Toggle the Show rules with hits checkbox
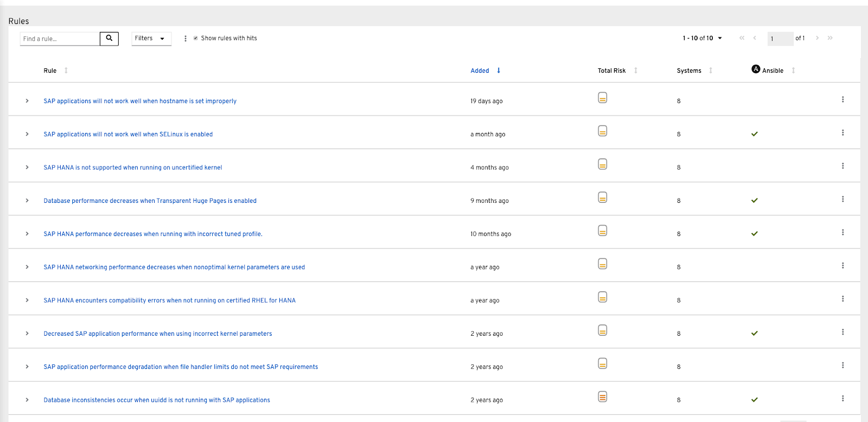The height and width of the screenshot is (422, 868). coord(196,39)
